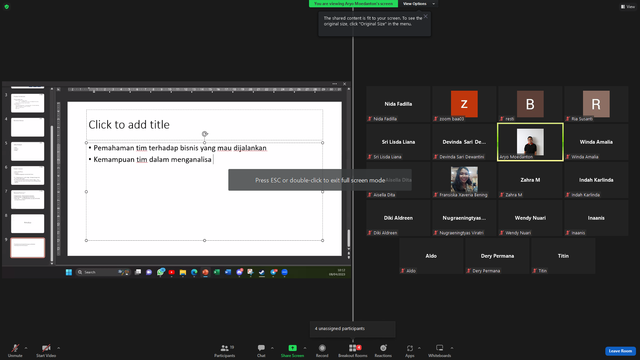Select slide 4 thumbnail in PowerPoint panel
The width and height of the screenshot is (640, 360).
27,127
